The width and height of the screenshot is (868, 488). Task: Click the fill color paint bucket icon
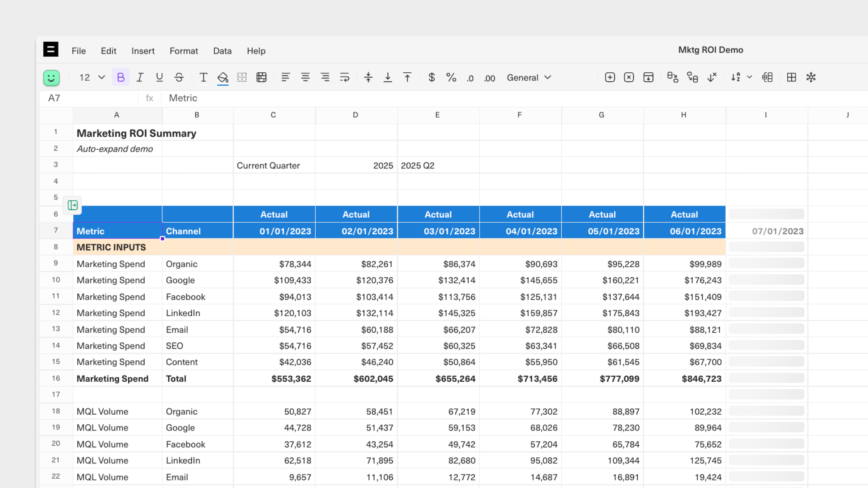(x=222, y=77)
